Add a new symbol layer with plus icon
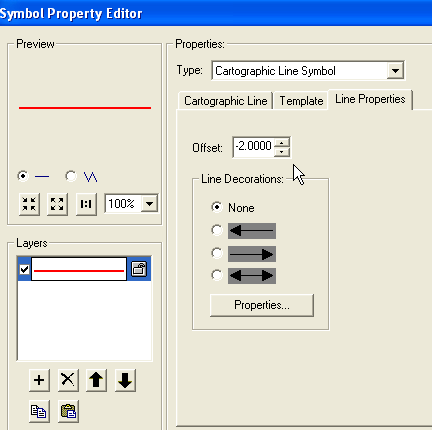The width and height of the screenshot is (432, 430). [39, 380]
